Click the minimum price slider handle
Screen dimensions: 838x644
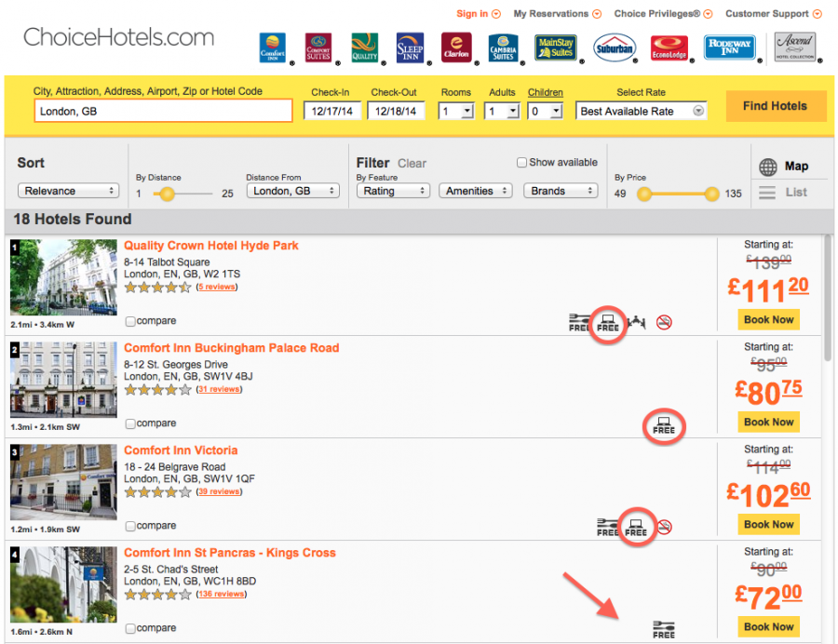point(644,194)
